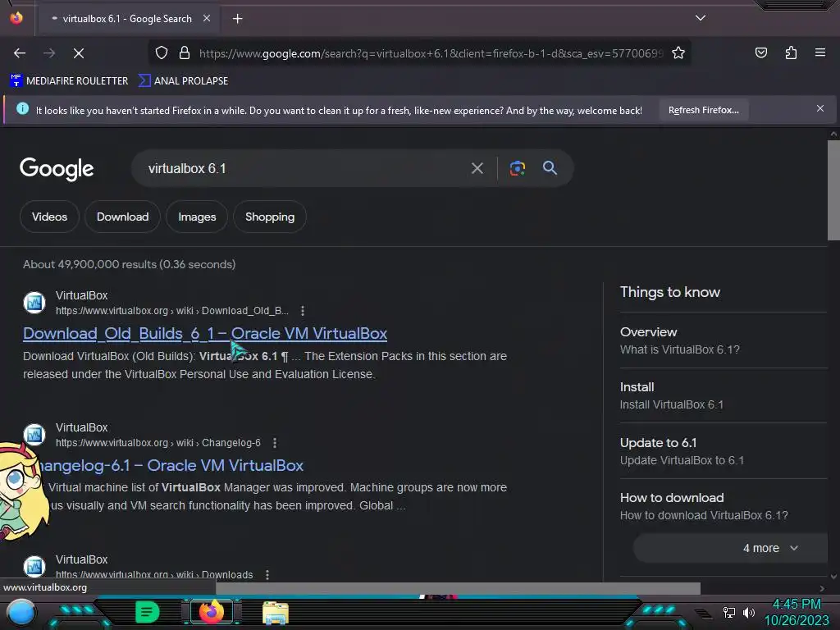Viewport: 840px width, 630px height.
Task: Click the Refresh Firefox... button
Action: coord(703,110)
